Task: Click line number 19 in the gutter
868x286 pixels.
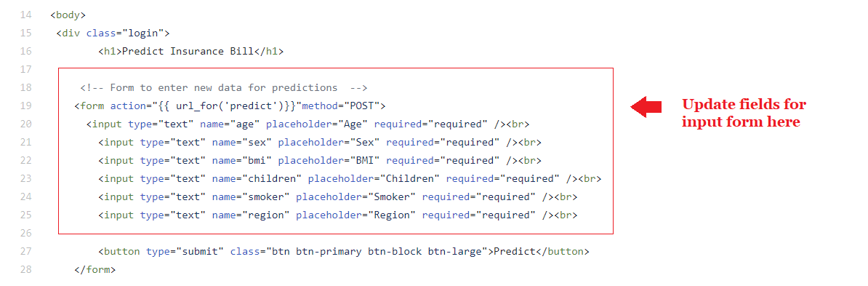Action: (25, 106)
